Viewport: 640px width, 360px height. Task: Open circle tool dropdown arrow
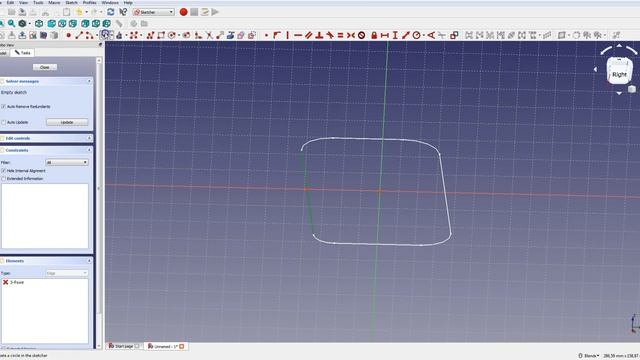111,36
